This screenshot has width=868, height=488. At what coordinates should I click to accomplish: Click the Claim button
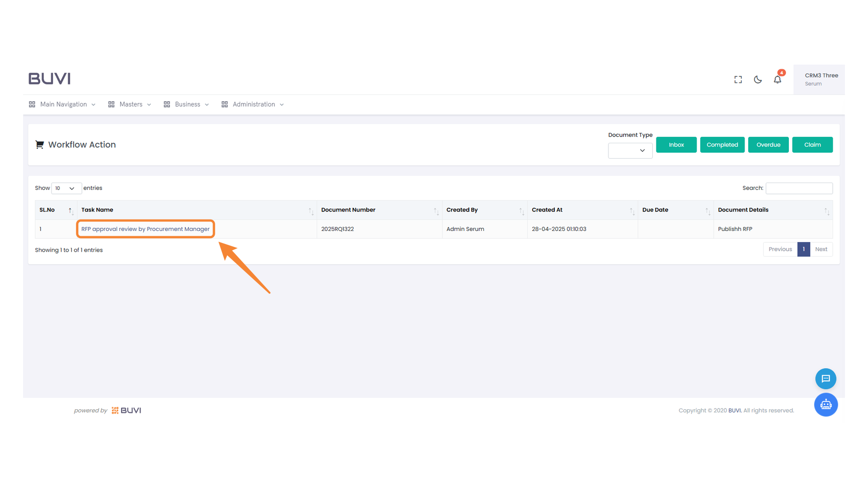812,145
